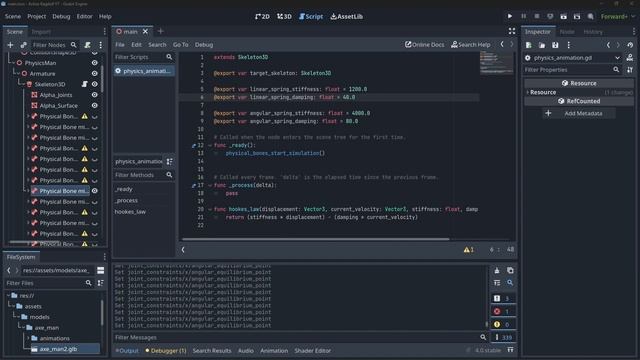640x360 pixels.
Task: Open the top Help menu
Action: (x=105, y=16)
